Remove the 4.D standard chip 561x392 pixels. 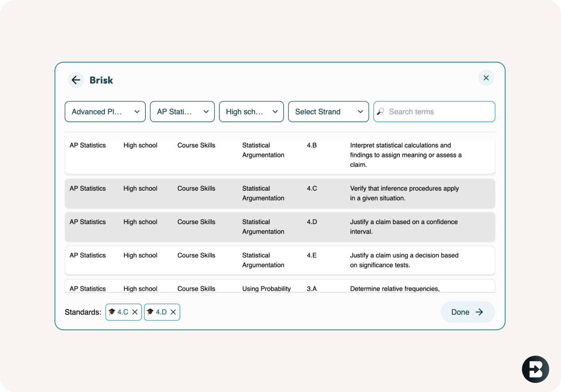point(173,312)
